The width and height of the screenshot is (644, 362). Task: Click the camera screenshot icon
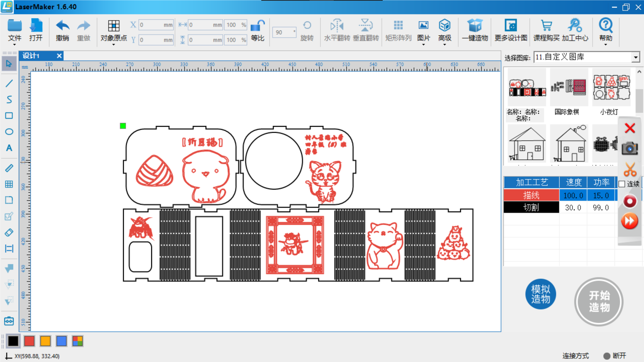tap(630, 148)
